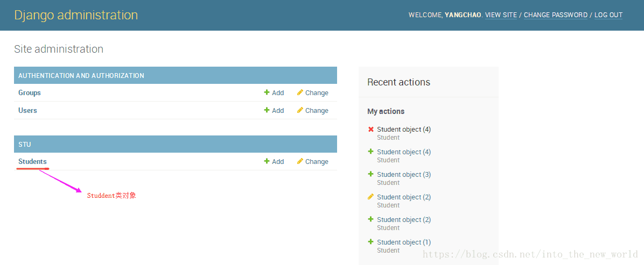Open the CHANGE PASSWORD link

pyautogui.click(x=556, y=15)
